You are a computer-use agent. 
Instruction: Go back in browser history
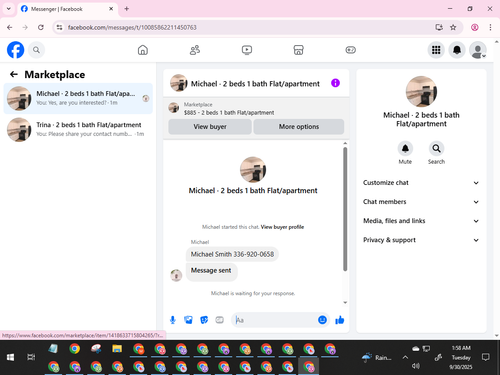click(10, 27)
